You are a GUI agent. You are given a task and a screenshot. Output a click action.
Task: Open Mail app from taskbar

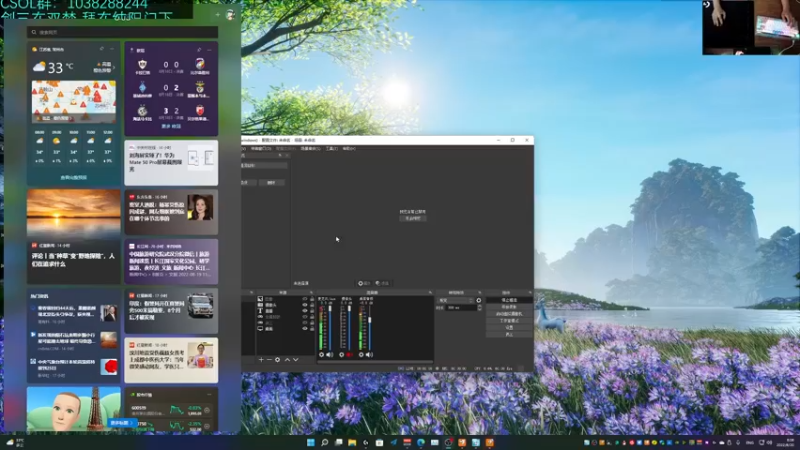(x=435, y=442)
